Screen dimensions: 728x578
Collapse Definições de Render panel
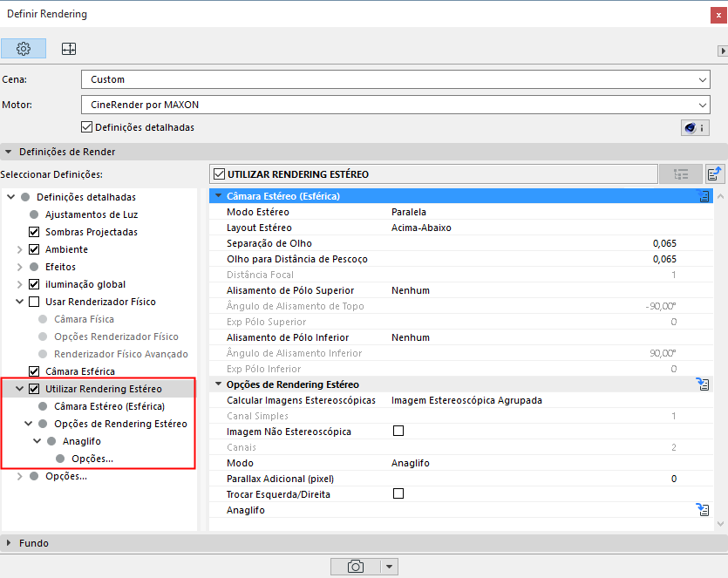point(9,152)
